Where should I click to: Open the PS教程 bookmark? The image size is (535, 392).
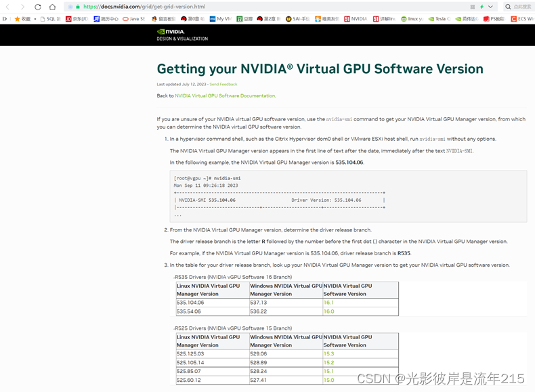click(x=494, y=19)
